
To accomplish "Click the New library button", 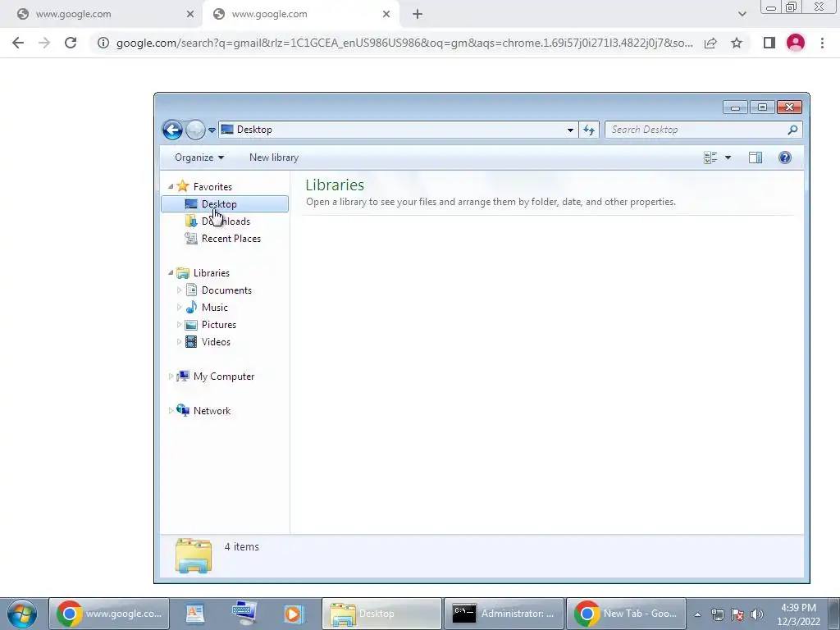I will click(x=274, y=157).
